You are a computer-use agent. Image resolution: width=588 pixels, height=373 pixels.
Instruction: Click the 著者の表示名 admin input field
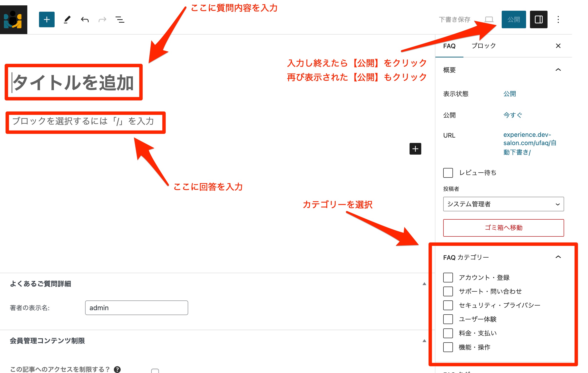136,308
